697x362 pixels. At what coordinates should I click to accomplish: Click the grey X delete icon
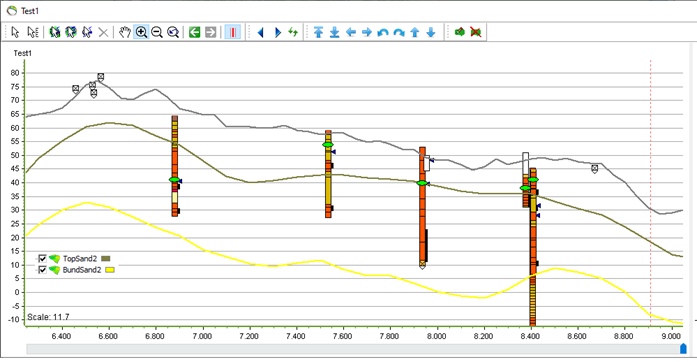click(x=103, y=32)
